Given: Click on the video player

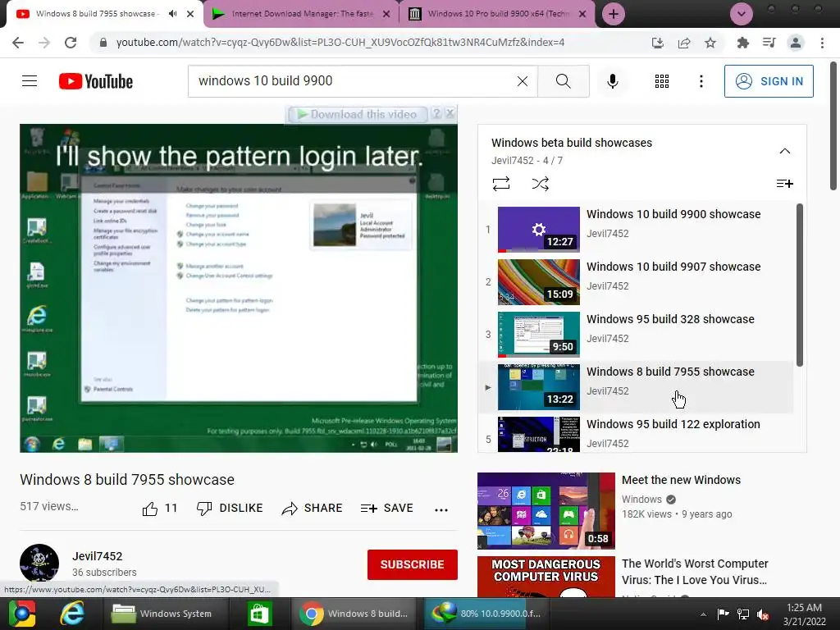Looking at the screenshot, I should 239,288.
